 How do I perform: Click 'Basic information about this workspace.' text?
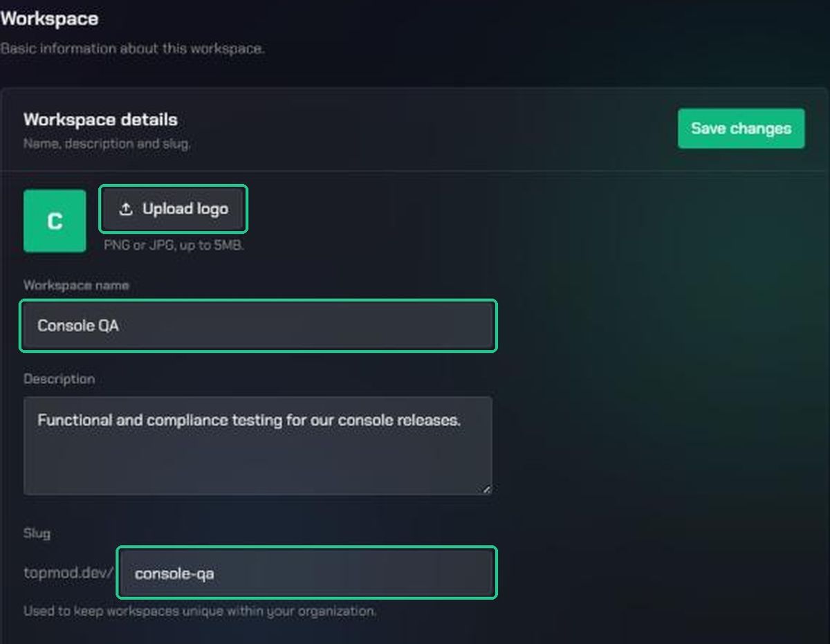(x=132, y=49)
